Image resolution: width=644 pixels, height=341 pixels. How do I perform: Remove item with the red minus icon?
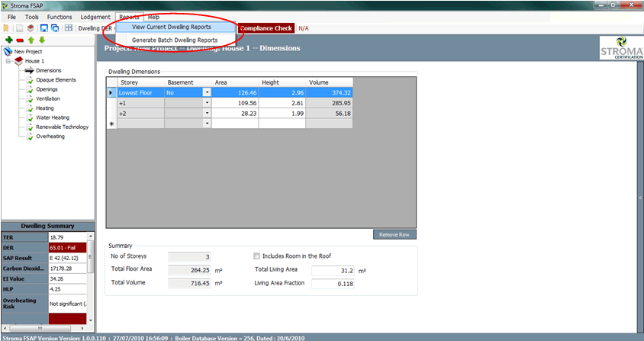pyautogui.click(x=20, y=40)
